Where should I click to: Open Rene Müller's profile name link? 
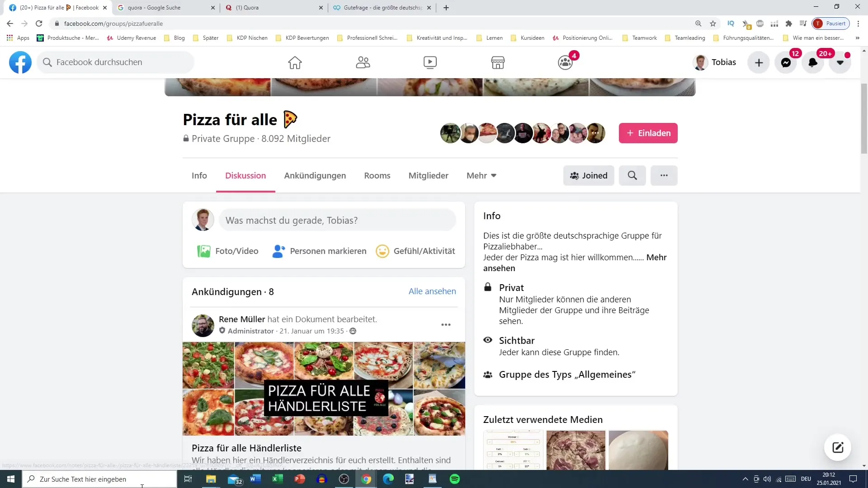[x=242, y=319]
